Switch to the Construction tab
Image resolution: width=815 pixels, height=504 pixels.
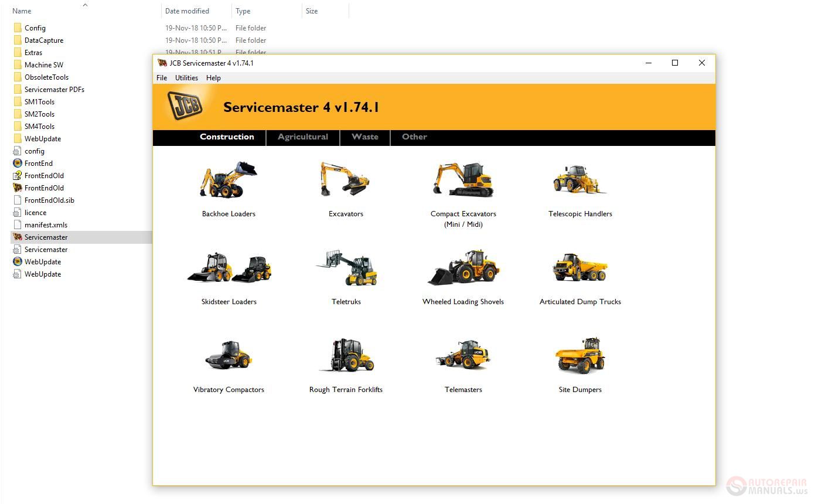[227, 137]
